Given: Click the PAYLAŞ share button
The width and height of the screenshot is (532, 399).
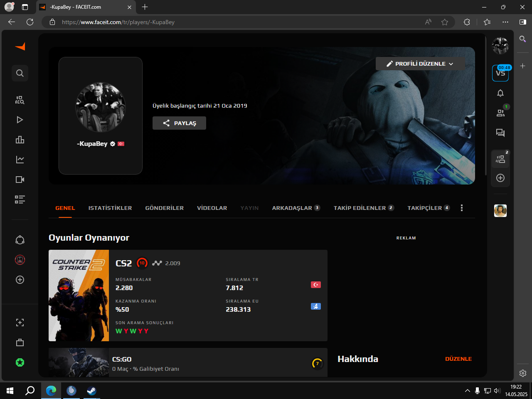Looking at the screenshot, I should (x=179, y=123).
